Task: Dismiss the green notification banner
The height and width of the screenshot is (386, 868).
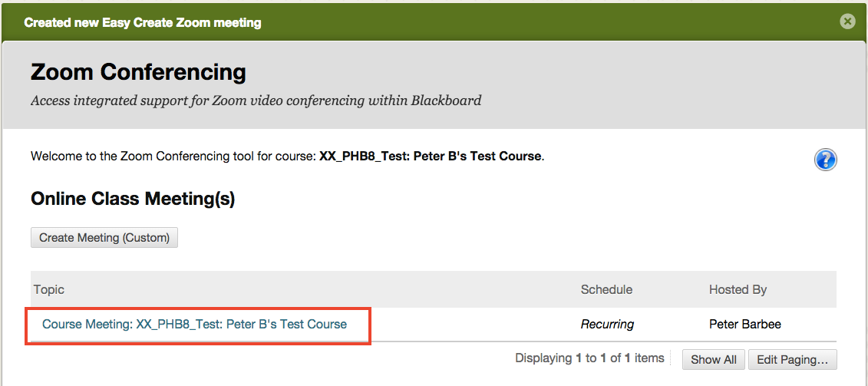Action: pyautogui.click(x=847, y=21)
